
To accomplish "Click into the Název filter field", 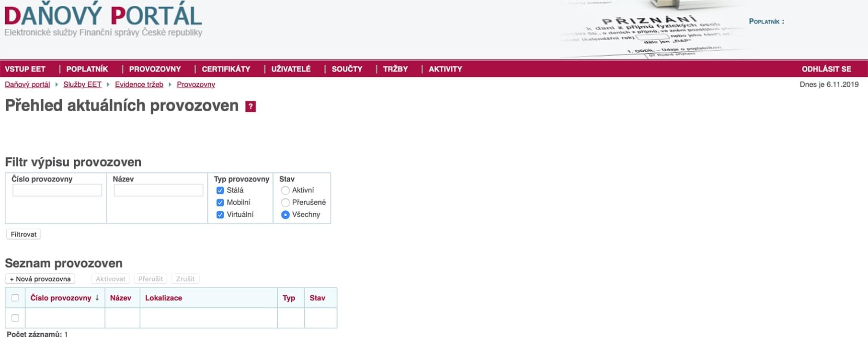I will click(159, 190).
